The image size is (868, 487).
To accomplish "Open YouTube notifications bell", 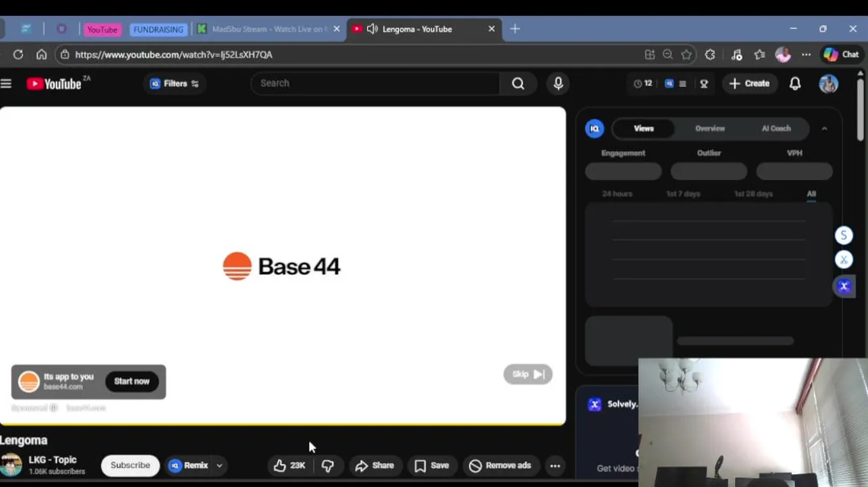I will click(795, 83).
